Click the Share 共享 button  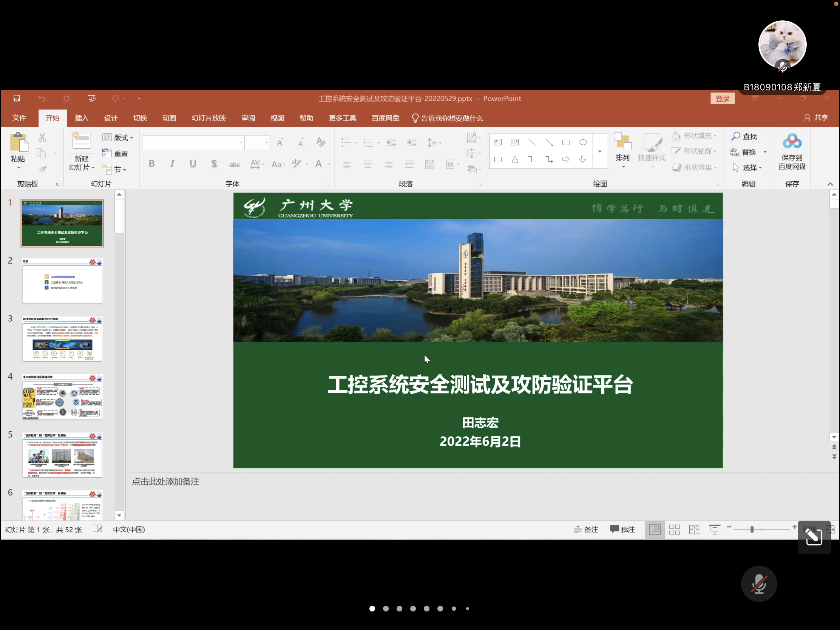[816, 118]
